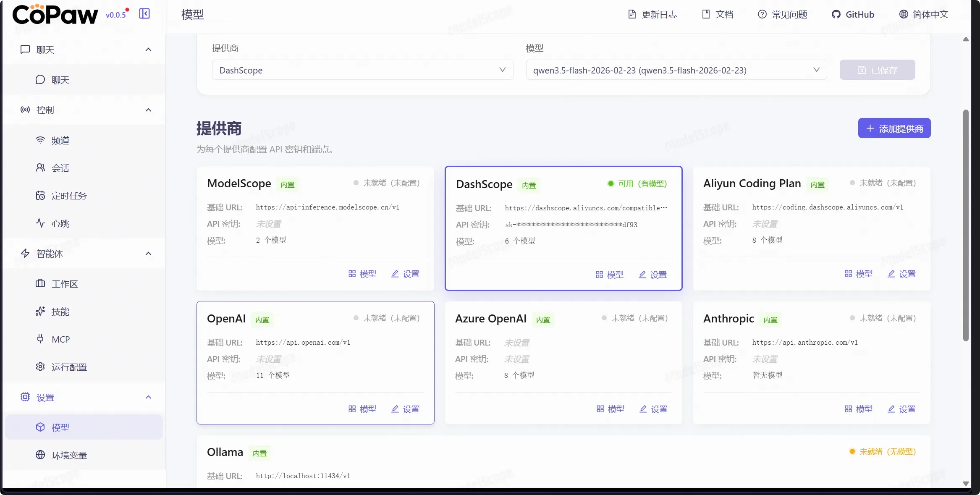Click the 文档 book icon

[x=706, y=14]
